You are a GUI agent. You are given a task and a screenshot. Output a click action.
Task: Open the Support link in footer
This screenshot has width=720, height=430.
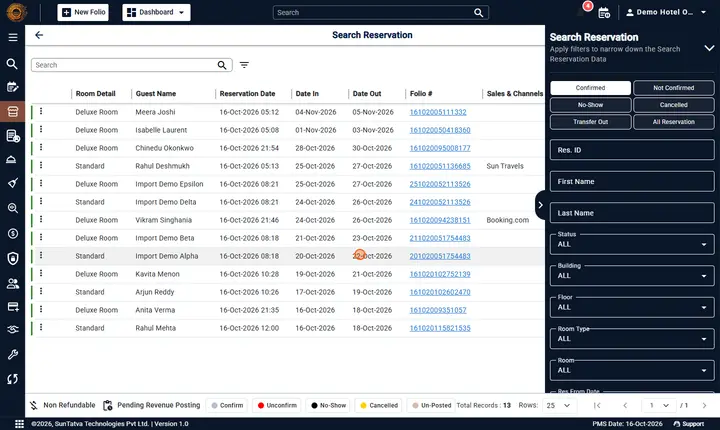coord(689,424)
